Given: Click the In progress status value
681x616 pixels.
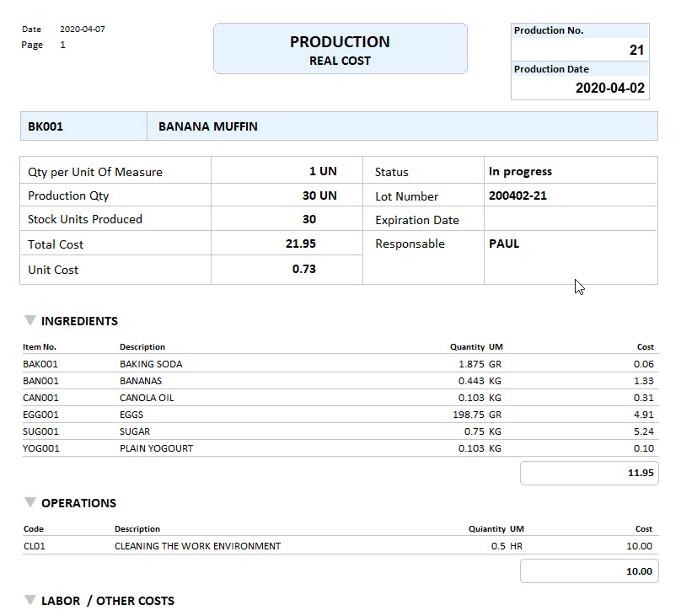Looking at the screenshot, I should [x=520, y=171].
